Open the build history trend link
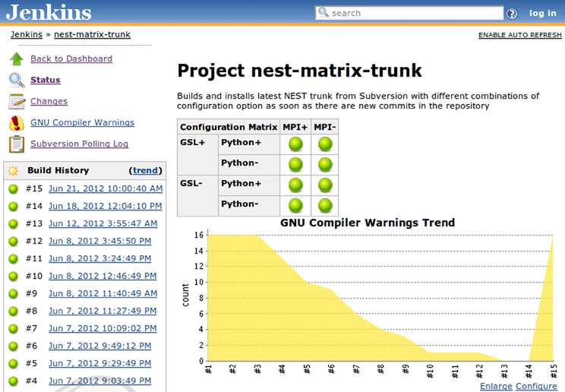Viewport: 565px width, 392px height. [x=146, y=170]
